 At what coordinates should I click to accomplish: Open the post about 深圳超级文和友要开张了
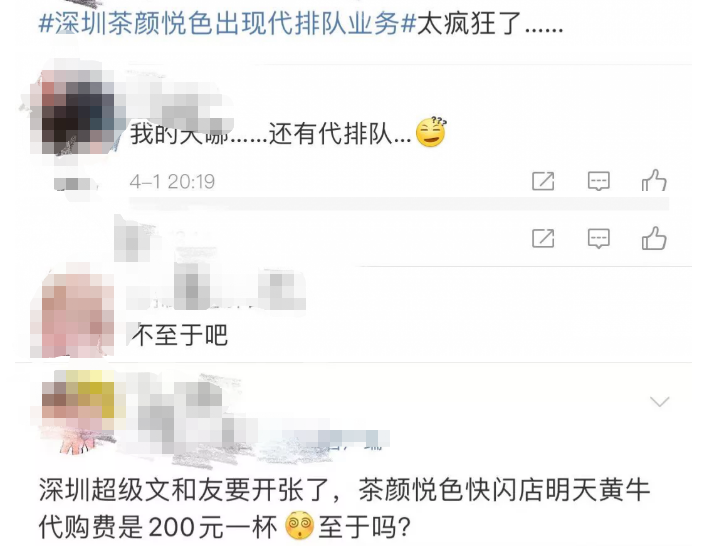coord(344,508)
